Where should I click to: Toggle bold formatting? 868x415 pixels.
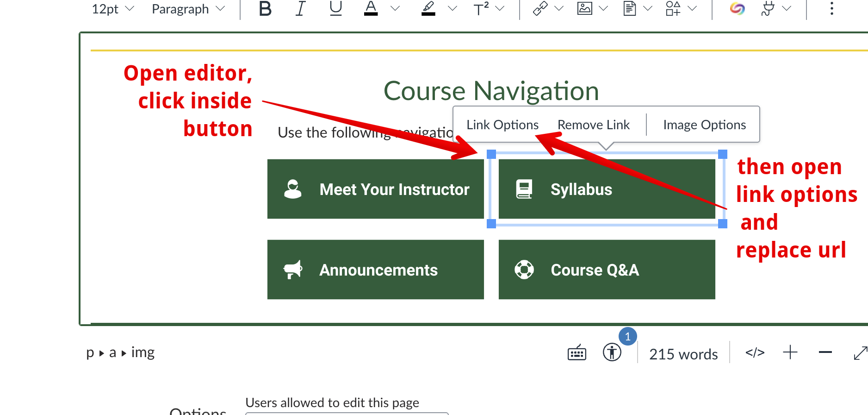(x=265, y=9)
